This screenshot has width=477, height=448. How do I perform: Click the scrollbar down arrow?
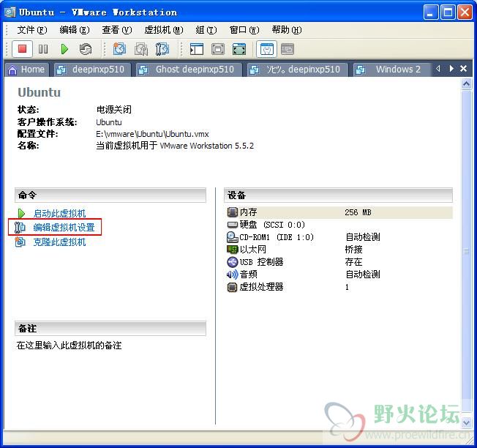466,422
